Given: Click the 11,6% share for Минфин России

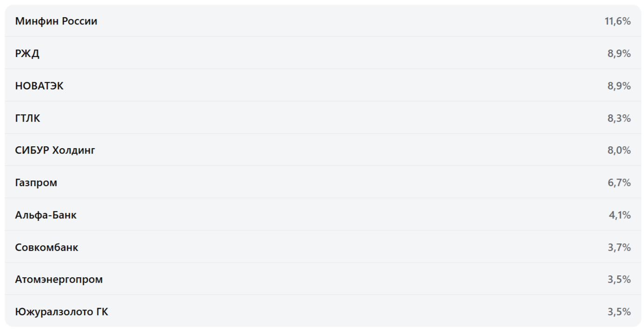Looking at the screenshot, I should (618, 21).
